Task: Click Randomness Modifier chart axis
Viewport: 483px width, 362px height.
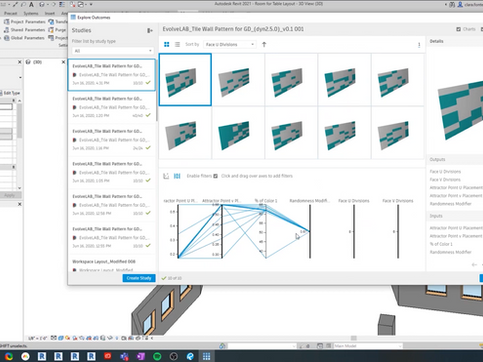Action: pos(310,232)
